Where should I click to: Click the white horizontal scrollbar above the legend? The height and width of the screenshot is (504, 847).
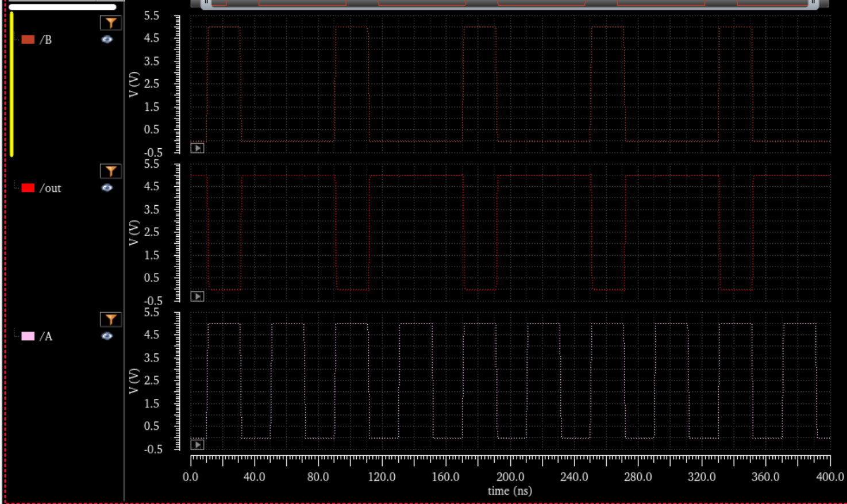point(63,7)
